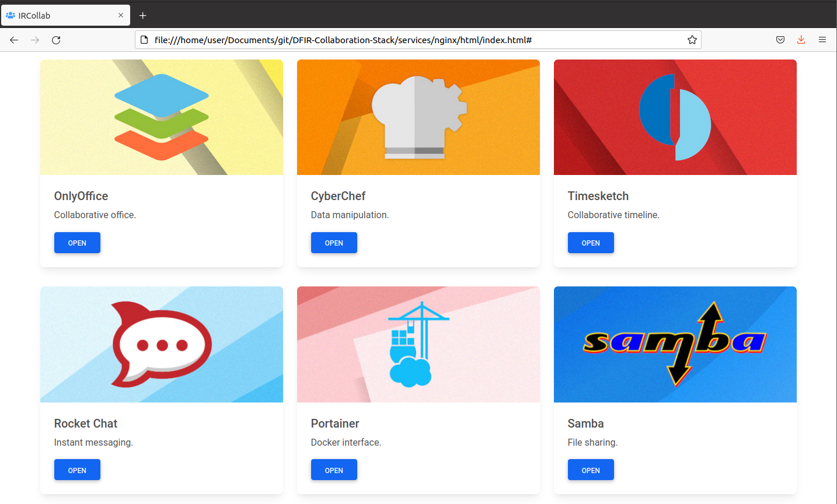
Task: Open Rocket Chat with its OPEN button
Action: coord(77,470)
